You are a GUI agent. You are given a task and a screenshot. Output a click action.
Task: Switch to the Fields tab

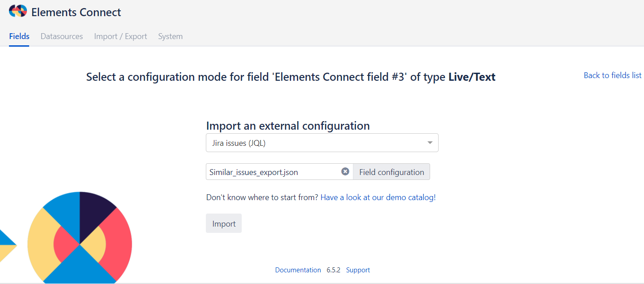pos(19,36)
